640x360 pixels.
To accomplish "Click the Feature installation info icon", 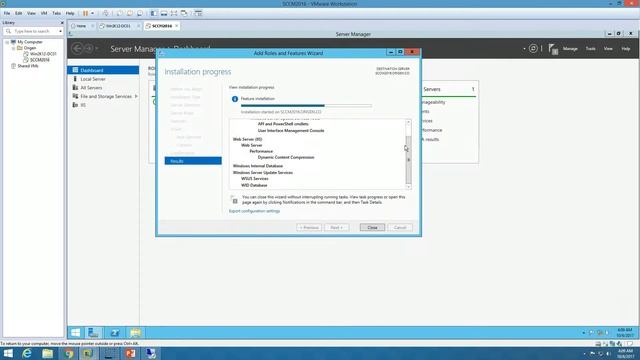I will pos(235,99).
